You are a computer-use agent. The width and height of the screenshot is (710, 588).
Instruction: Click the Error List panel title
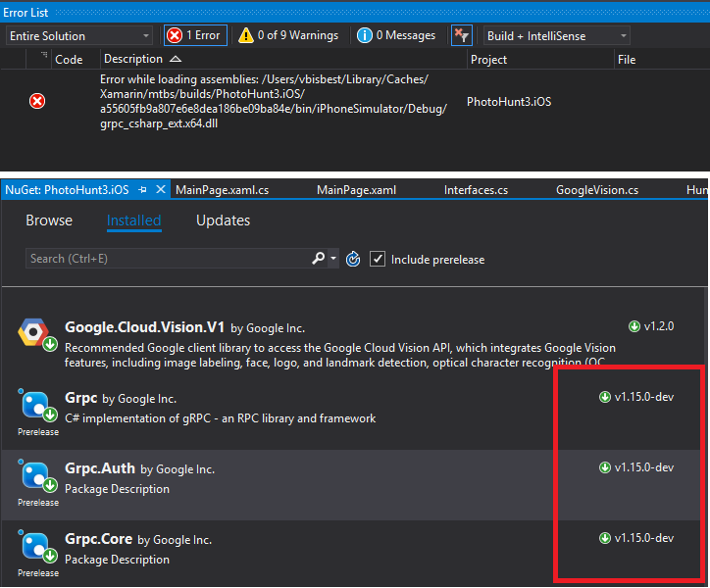tap(25, 12)
